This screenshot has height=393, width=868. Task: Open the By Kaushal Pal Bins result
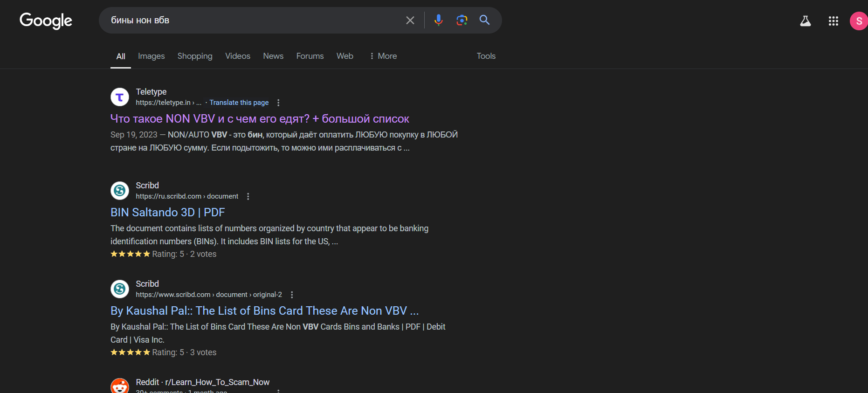264,311
